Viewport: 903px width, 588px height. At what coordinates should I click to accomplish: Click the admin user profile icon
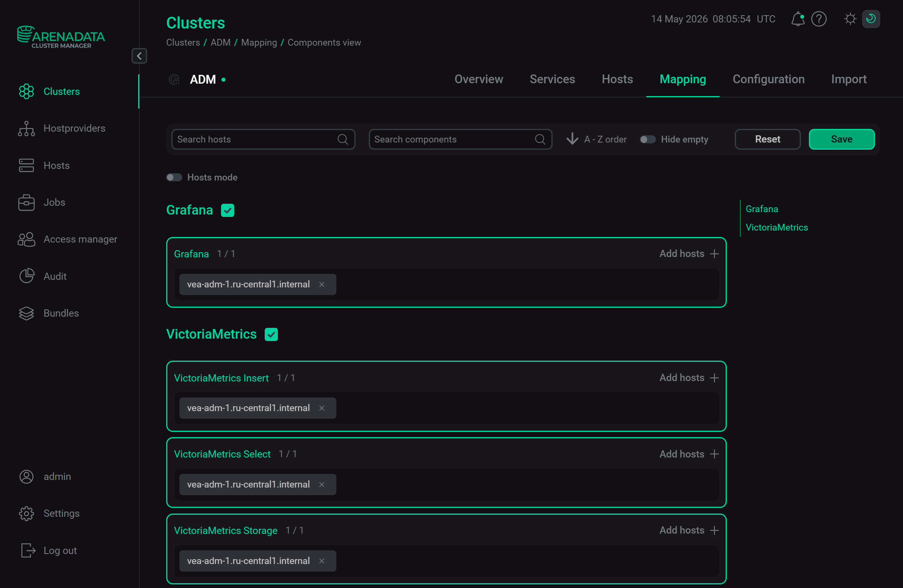(26, 477)
